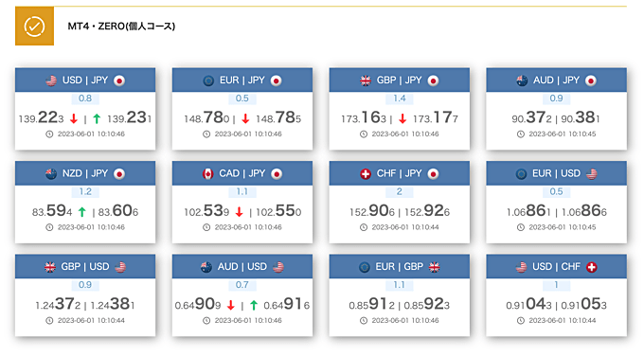
Task: Click the Swiss flag in the CHF | JPY header
Action: 366,174
